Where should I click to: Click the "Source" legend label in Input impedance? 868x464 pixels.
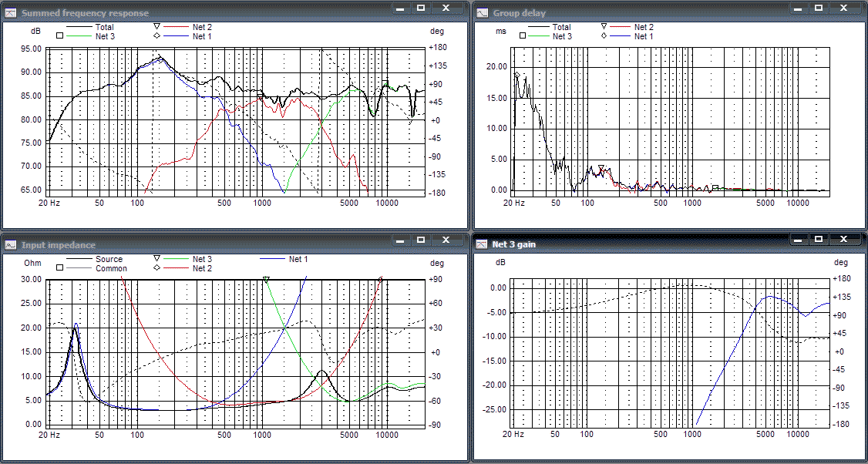pyautogui.click(x=109, y=259)
